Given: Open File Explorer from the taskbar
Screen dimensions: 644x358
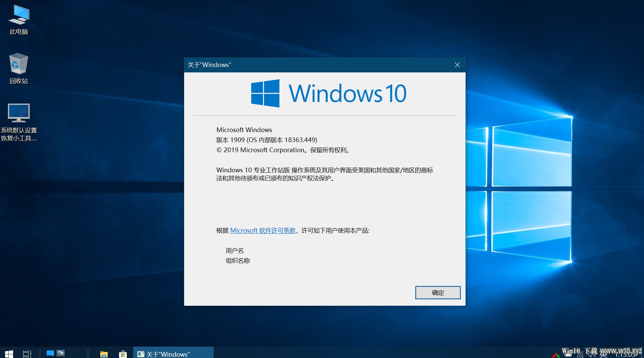Looking at the screenshot, I should (104, 354).
